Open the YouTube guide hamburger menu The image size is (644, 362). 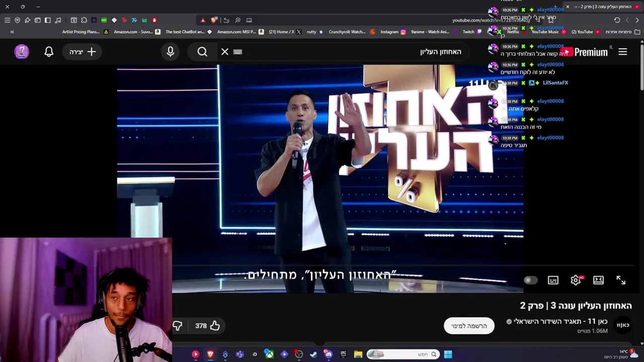[622, 52]
